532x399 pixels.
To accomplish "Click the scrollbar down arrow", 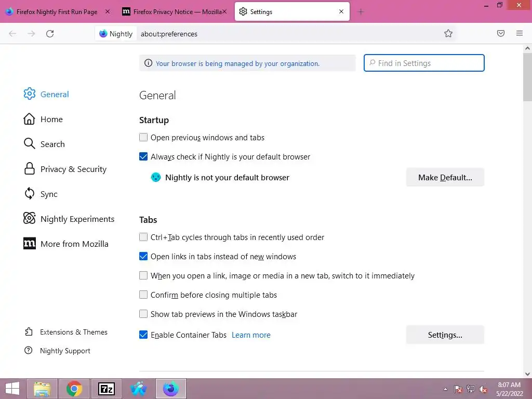I will coord(527,374).
